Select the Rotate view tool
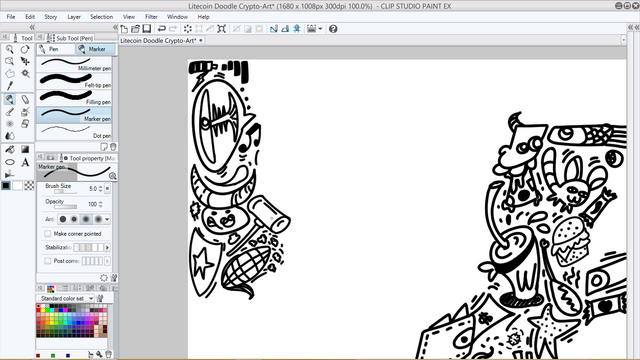The width and height of the screenshot is (640, 360). pos(25,49)
